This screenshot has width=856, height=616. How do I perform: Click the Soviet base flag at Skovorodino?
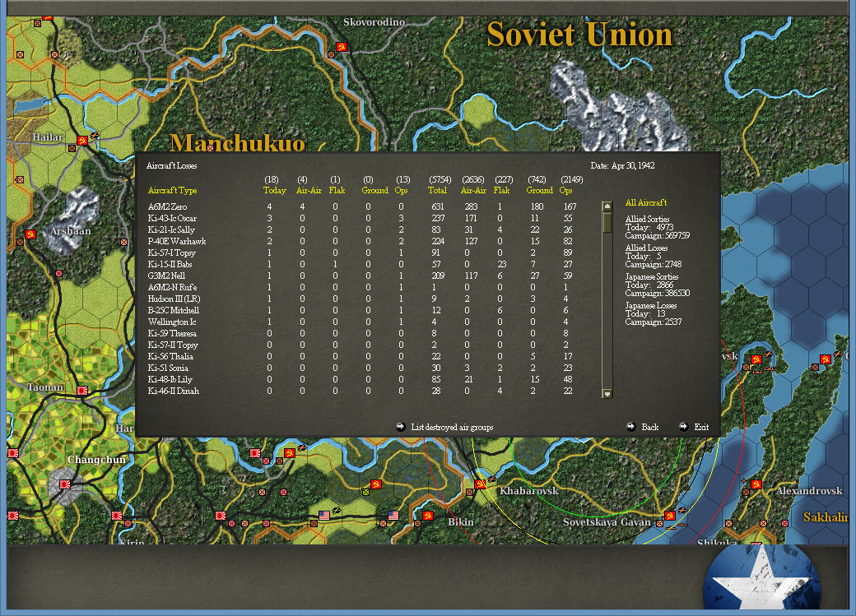342,47
